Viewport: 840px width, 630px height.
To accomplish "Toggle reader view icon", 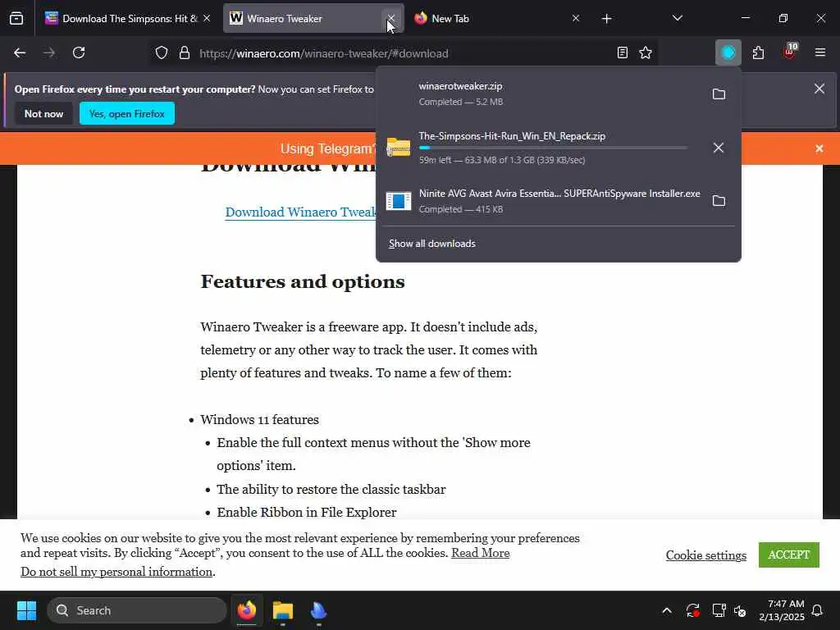I will click(622, 53).
